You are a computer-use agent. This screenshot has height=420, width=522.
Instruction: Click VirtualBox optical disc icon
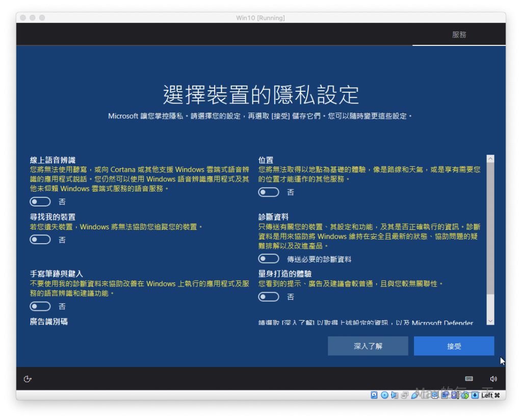coord(384,395)
